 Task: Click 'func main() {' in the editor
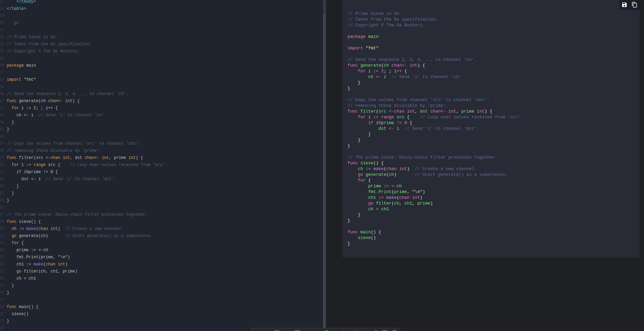[x=23, y=307]
